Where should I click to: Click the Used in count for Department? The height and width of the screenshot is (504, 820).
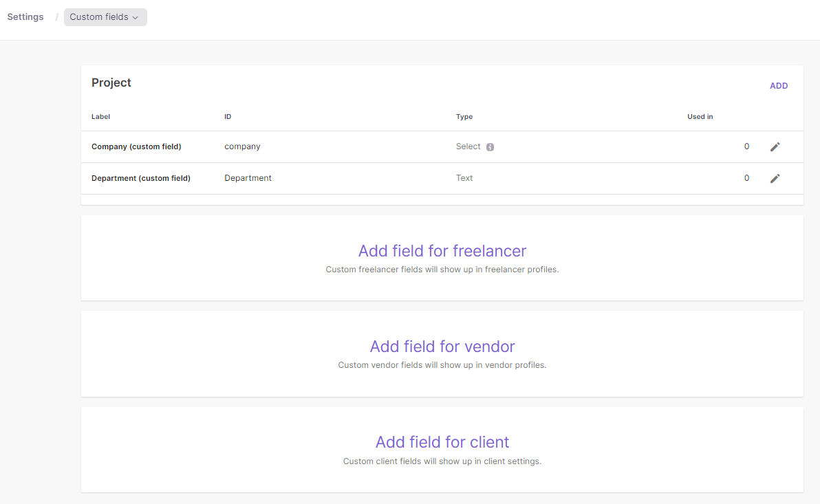click(x=747, y=178)
